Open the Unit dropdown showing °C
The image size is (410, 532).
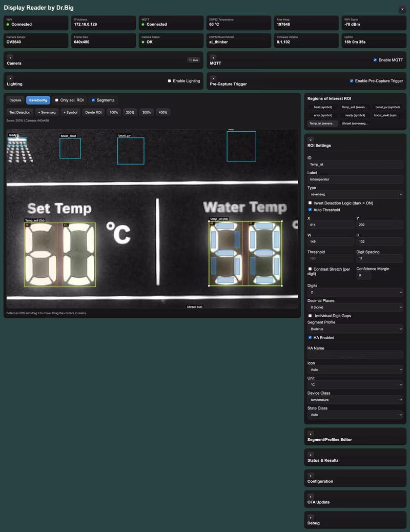355,384
